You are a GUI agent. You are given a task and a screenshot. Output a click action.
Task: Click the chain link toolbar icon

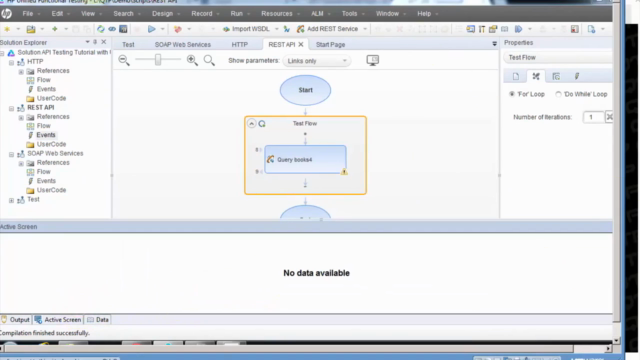112,29
